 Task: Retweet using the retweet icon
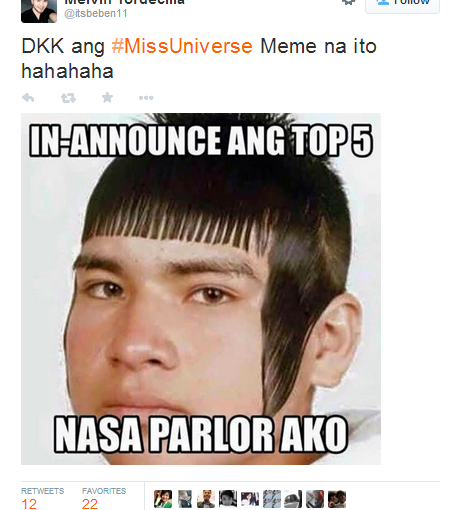click(68, 98)
